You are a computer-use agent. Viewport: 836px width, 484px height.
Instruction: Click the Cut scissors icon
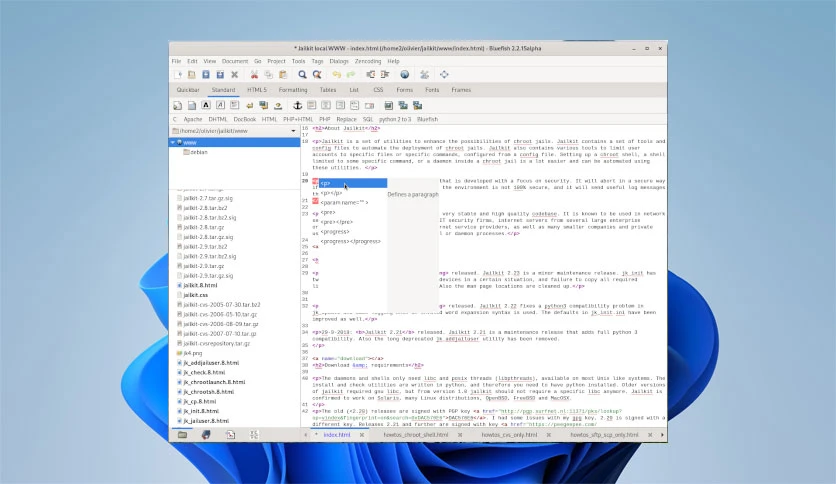click(x=254, y=75)
